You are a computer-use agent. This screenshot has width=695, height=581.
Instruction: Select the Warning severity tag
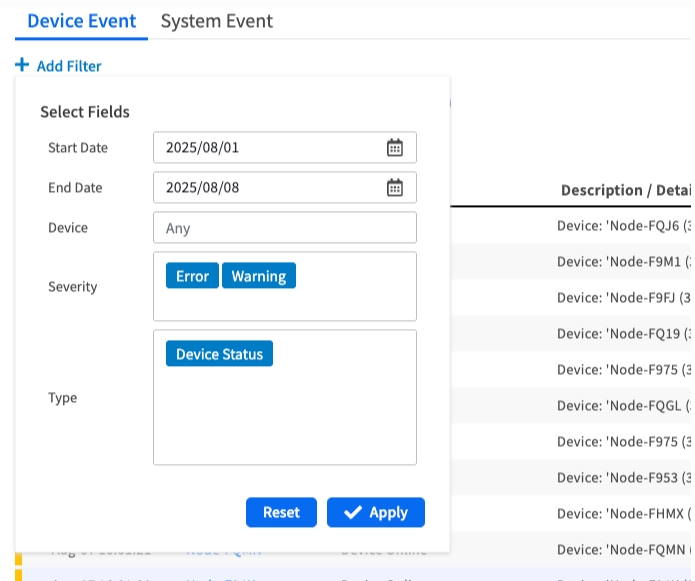tap(258, 277)
